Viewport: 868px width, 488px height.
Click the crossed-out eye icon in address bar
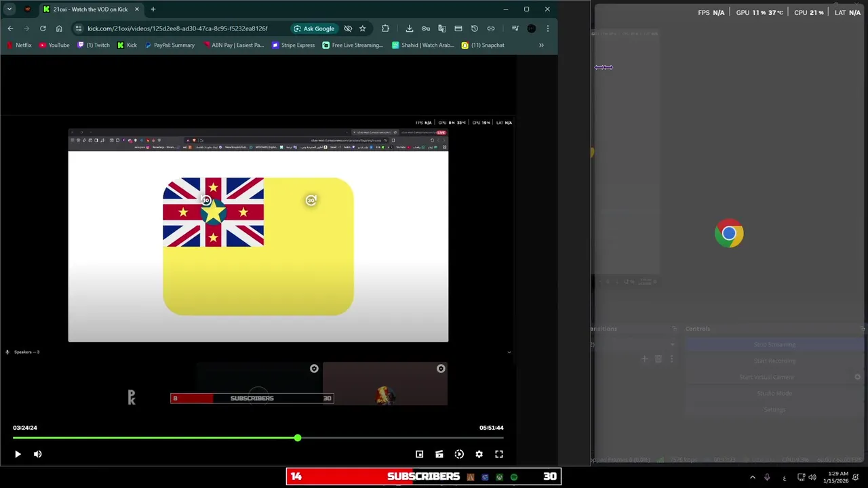[348, 28]
